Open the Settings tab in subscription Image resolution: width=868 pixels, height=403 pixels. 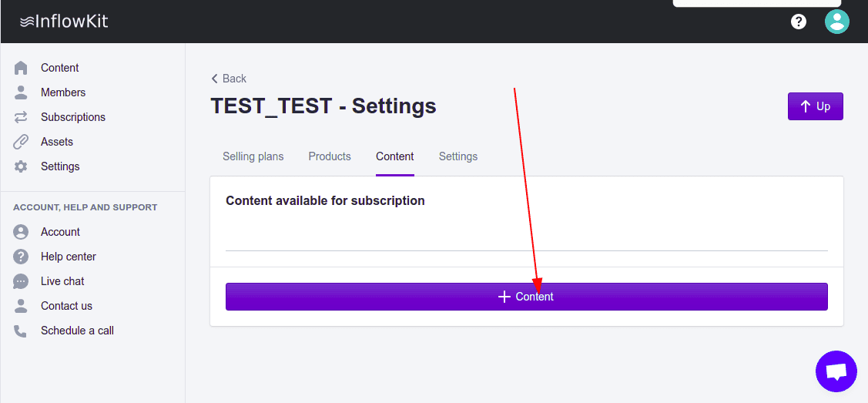click(458, 156)
